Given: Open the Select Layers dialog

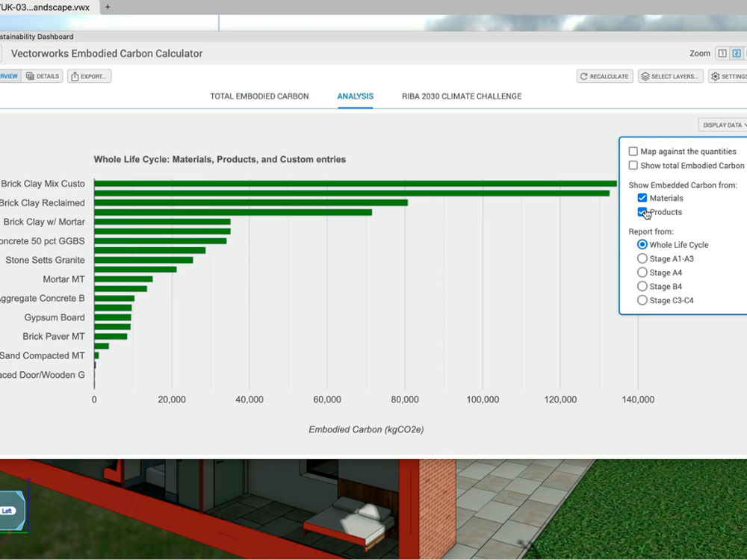Looking at the screenshot, I should coord(670,76).
